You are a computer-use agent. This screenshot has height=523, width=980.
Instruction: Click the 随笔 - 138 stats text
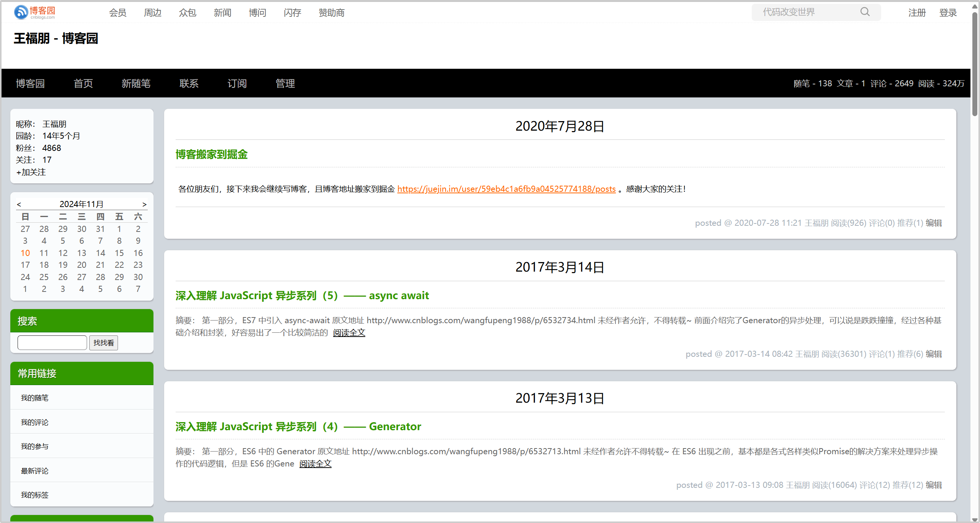(812, 83)
